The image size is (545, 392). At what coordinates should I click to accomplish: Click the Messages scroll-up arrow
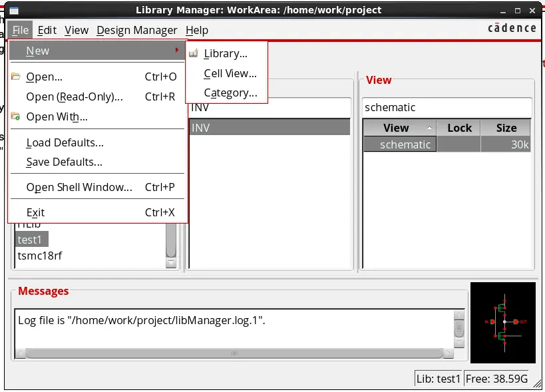tap(459, 315)
